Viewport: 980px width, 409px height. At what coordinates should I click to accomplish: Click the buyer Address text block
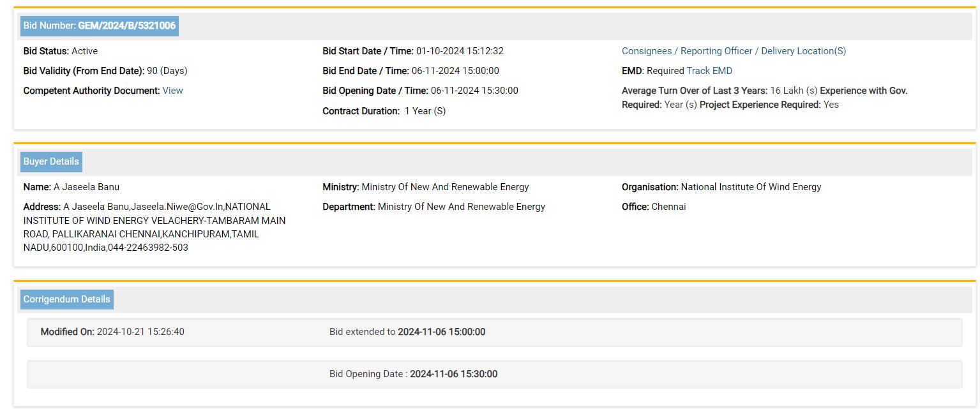click(153, 227)
